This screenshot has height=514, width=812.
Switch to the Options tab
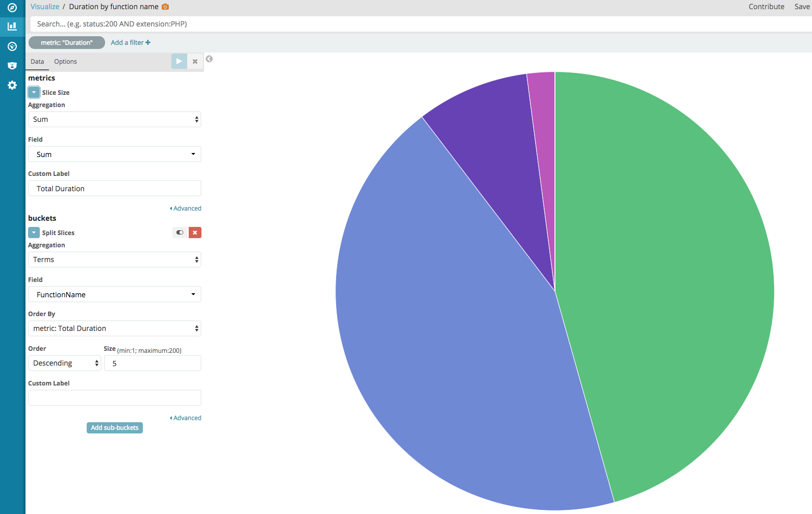pyautogui.click(x=66, y=62)
